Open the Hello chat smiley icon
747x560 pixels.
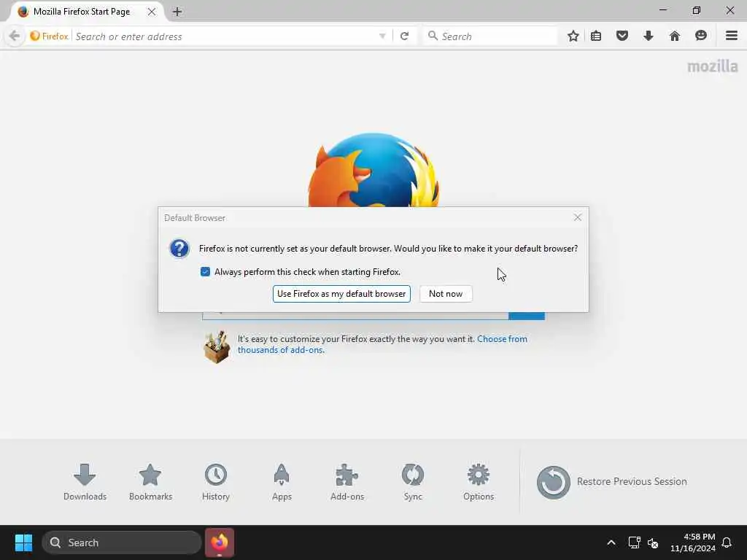[x=701, y=36]
